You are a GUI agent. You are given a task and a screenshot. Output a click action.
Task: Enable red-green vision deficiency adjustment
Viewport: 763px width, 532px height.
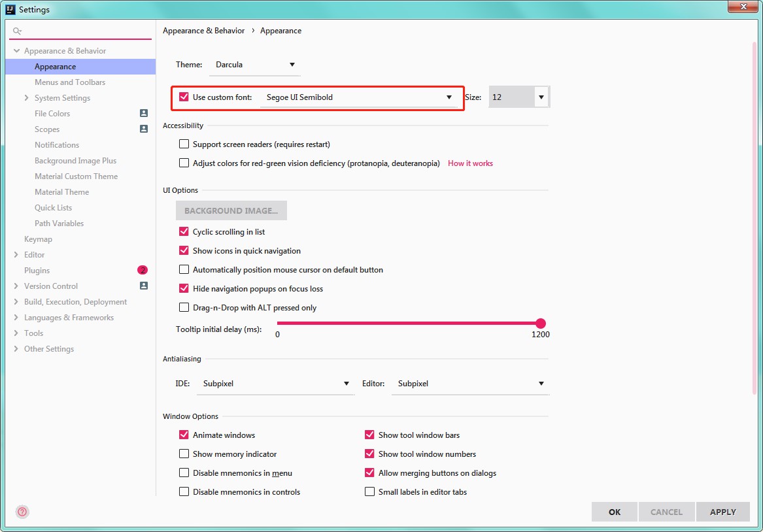[x=184, y=163]
